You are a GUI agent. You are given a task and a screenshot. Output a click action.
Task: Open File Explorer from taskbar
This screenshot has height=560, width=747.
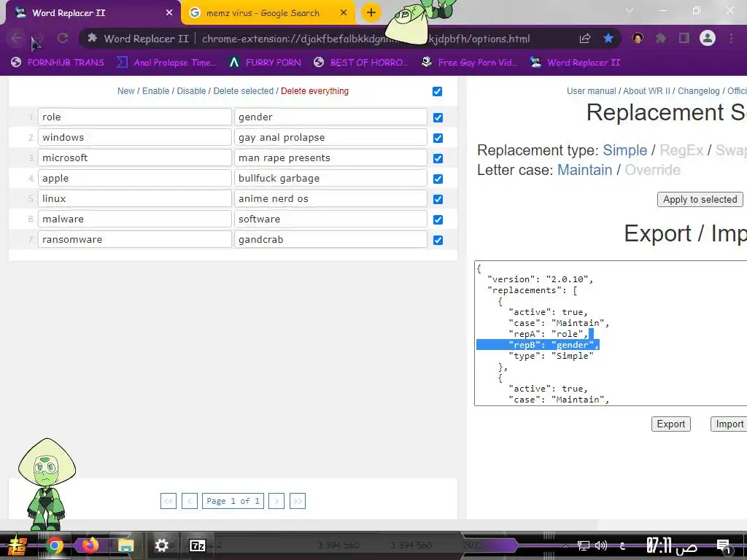(125, 545)
